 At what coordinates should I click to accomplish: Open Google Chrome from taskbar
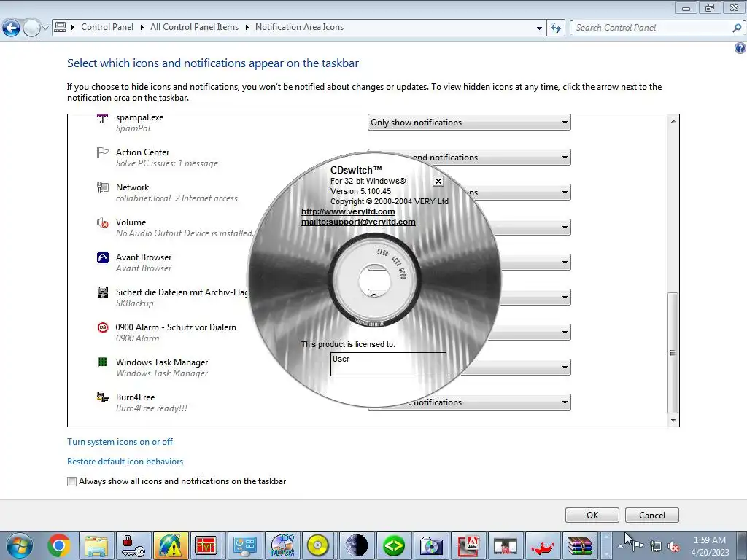click(x=58, y=545)
